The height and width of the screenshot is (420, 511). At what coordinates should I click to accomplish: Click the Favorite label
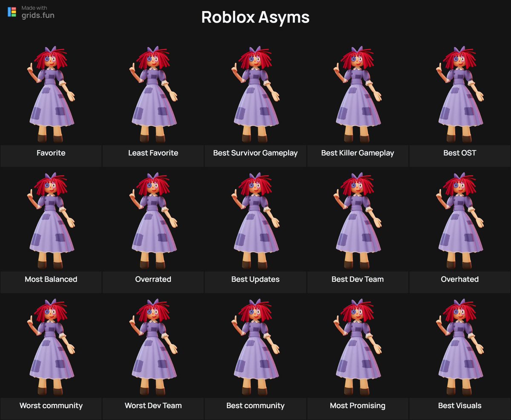tap(51, 153)
